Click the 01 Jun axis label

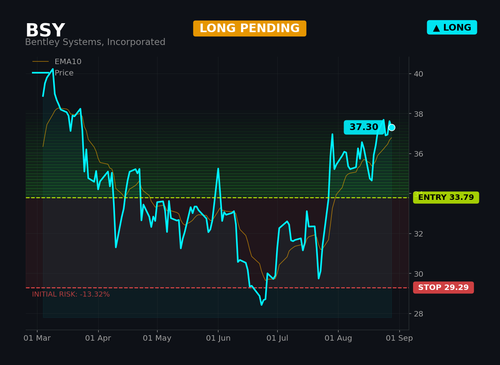click(218, 338)
